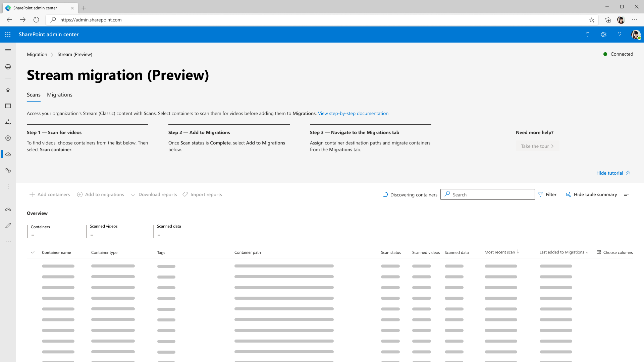
Task: Click Hide table summary toggle
Action: pyautogui.click(x=592, y=194)
